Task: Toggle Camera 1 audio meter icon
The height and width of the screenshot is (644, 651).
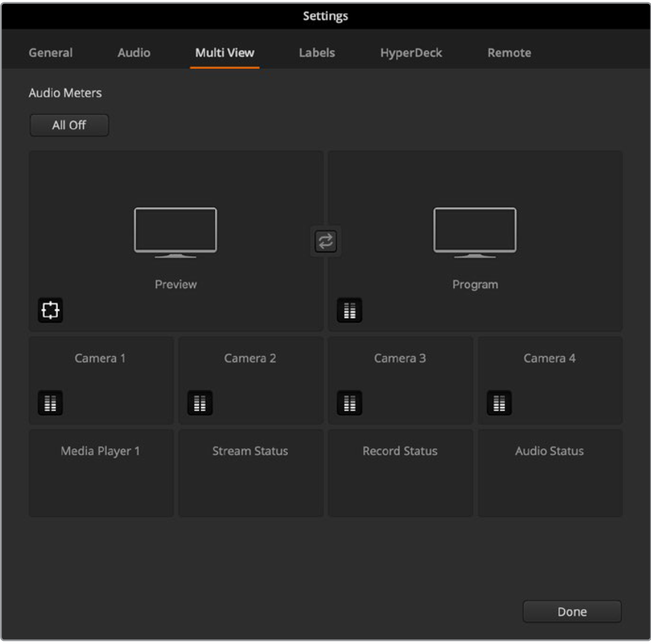Action: tap(50, 403)
